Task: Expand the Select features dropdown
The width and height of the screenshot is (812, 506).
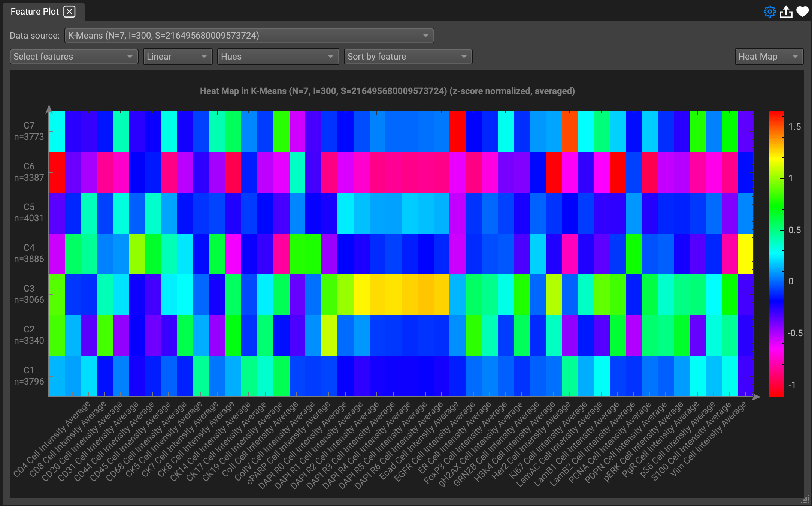Action: 74,57
